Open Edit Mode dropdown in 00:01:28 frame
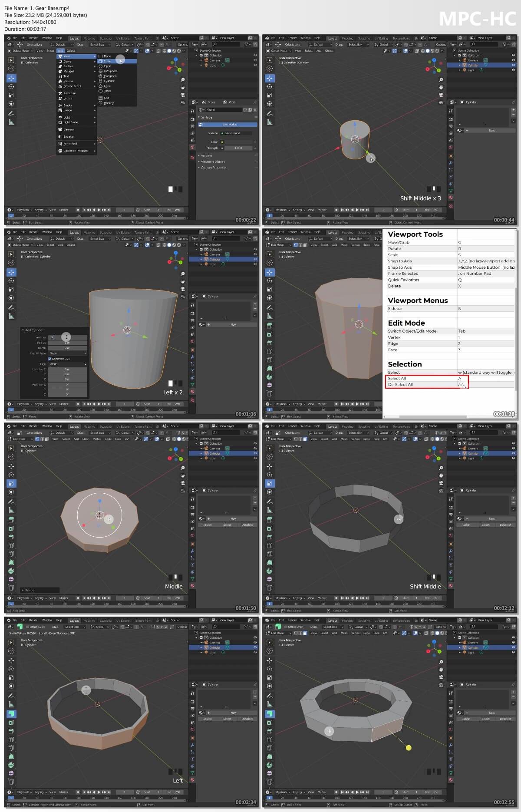 coord(278,245)
